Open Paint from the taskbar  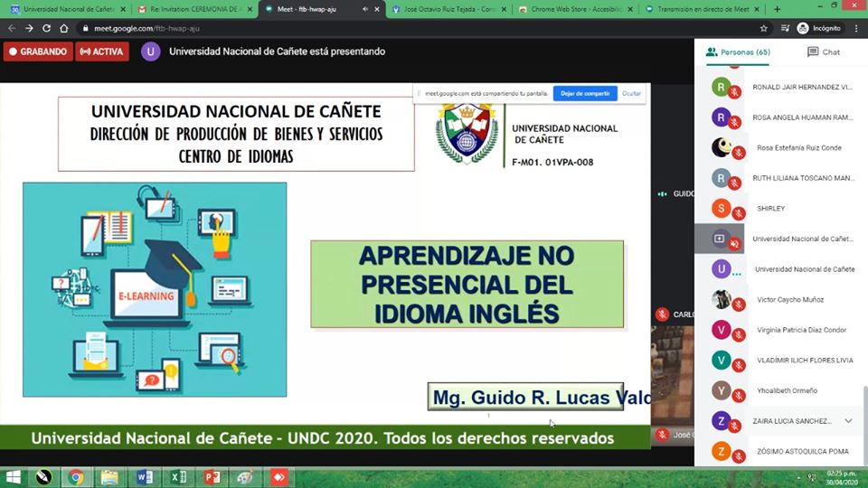coord(245,477)
